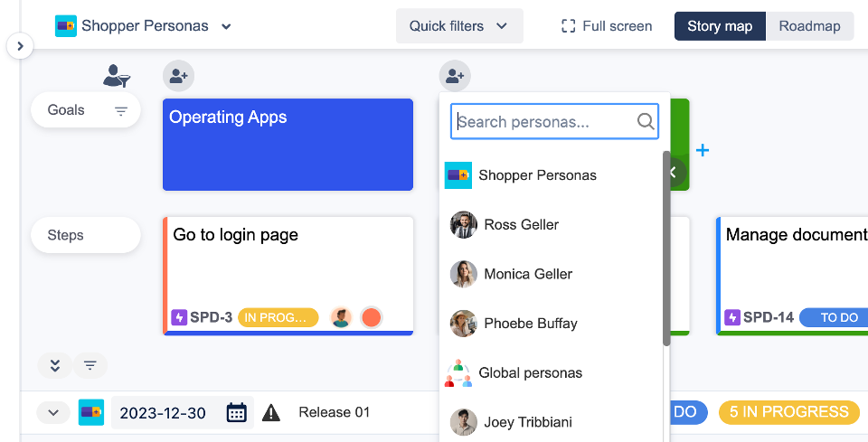868x442 pixels.
Task: Click the epic icon beside SPD-14
Action: [732, 317]
